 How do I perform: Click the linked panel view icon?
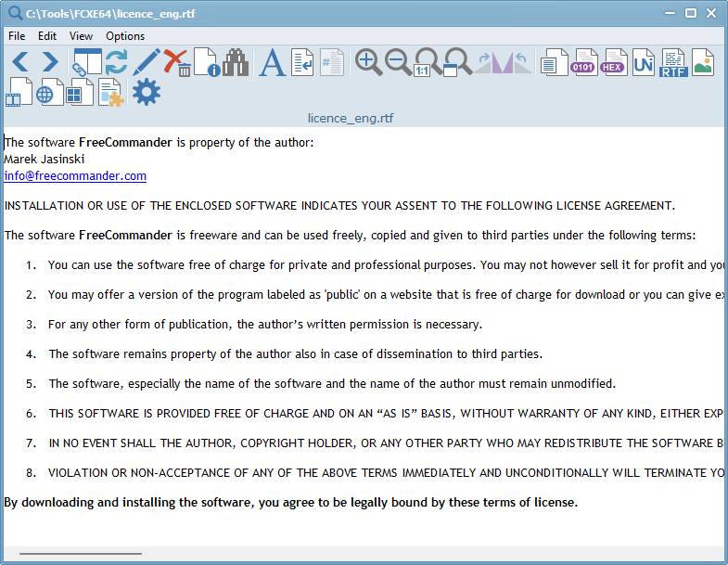87,62
